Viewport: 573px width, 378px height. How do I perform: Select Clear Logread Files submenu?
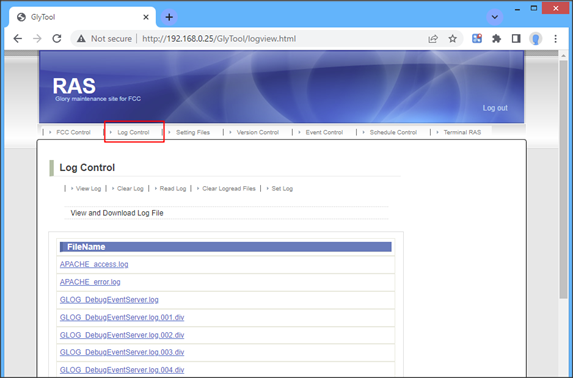(x=229, y=189)
